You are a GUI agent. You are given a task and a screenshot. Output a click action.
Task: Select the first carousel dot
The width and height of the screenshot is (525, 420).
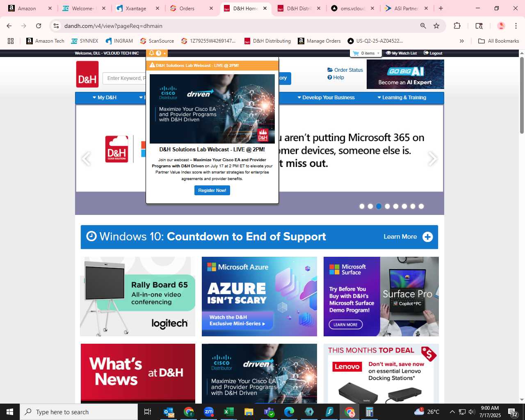click(362, 206)
